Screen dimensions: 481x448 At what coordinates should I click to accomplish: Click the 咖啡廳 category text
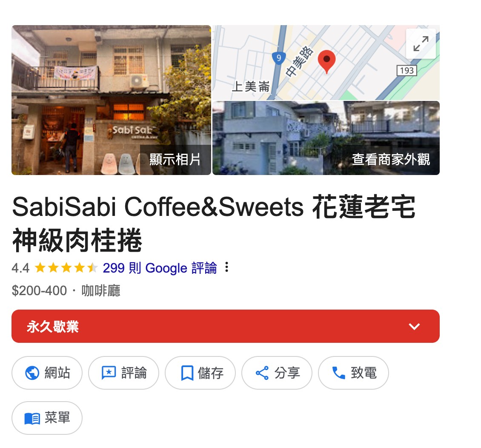coord(100,290)
